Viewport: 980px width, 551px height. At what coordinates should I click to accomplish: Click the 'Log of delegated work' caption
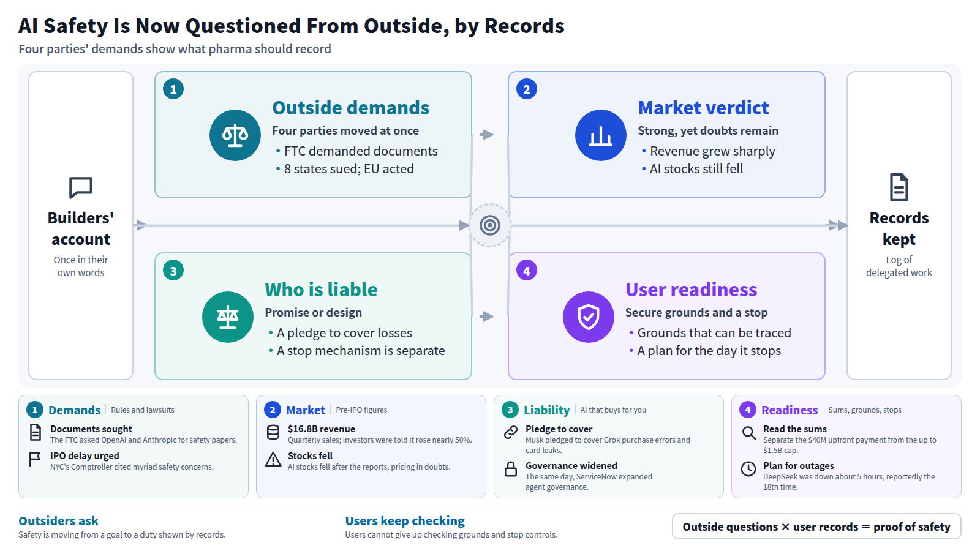click(899, 266)
